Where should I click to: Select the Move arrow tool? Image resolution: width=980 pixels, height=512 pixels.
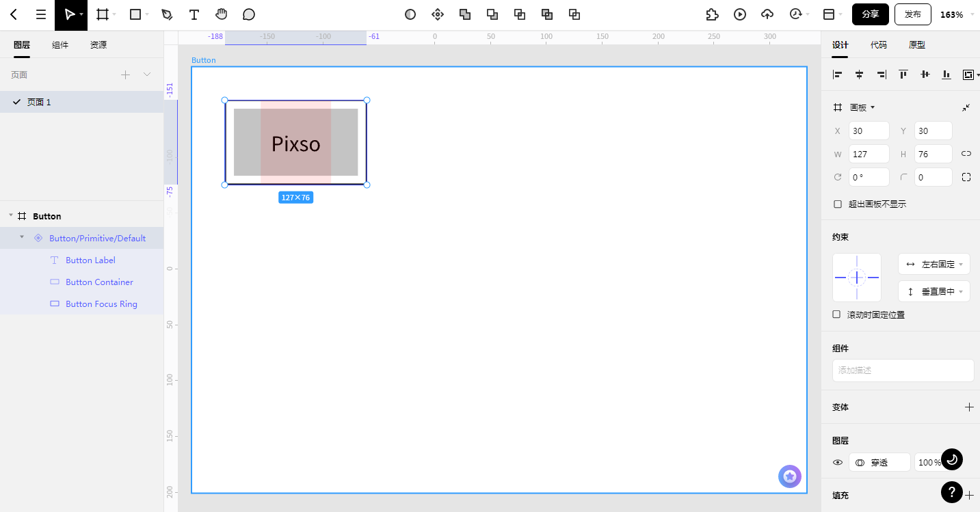coord(69,14)
